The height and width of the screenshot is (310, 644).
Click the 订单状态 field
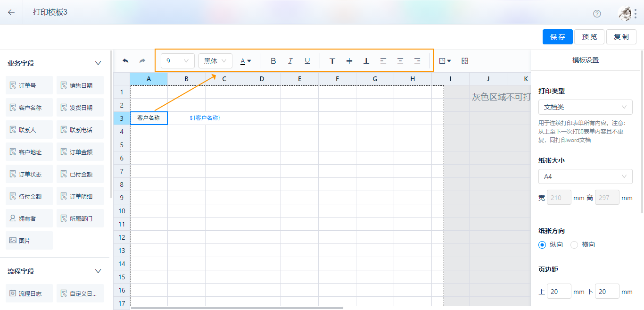tap(29, 174)
